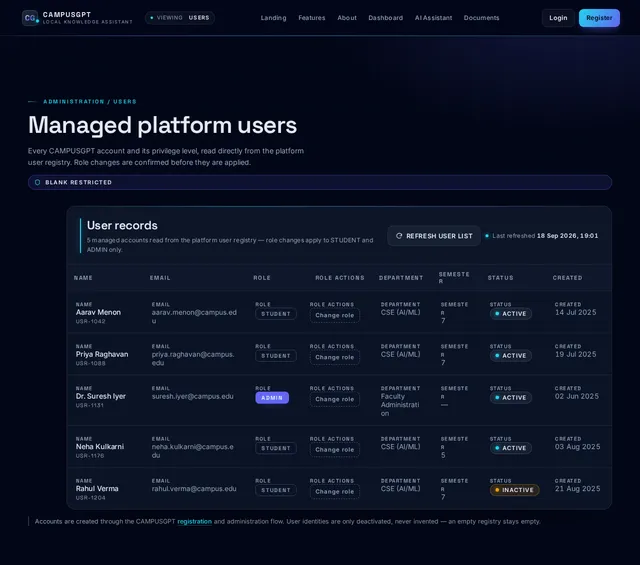Screen dimensions: 640x565
Task: Open the Dashboard nav item
Action: pos(385,18)
